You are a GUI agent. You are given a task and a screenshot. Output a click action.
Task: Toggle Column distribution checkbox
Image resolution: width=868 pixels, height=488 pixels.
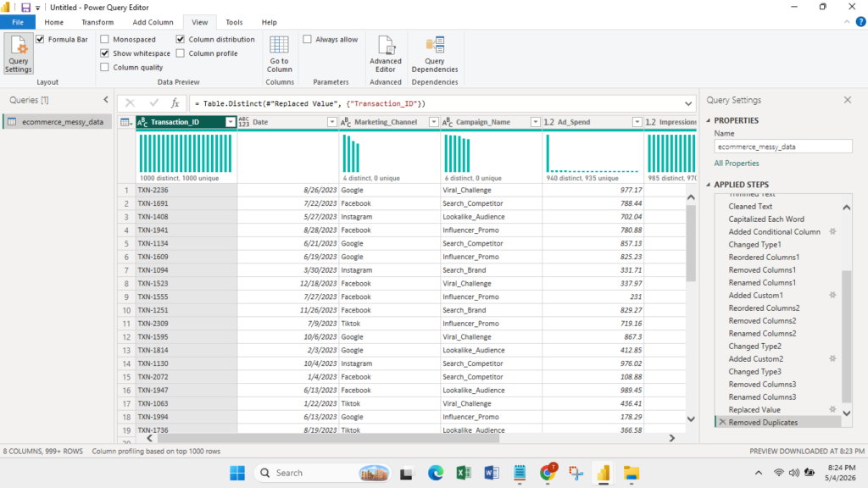point(181,39)
